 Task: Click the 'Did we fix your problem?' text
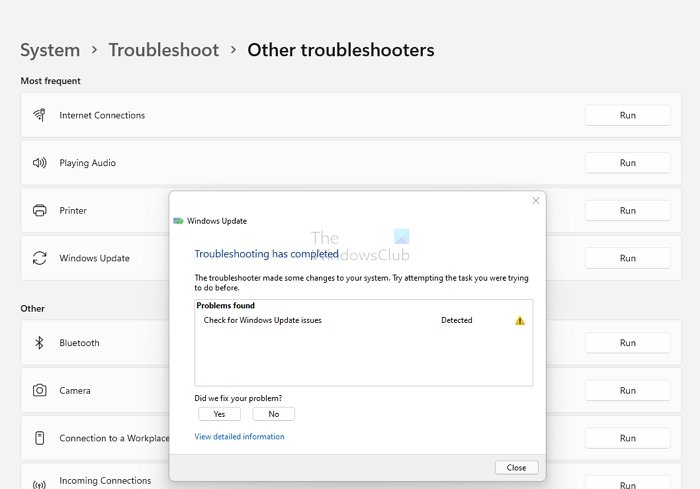click(x=238, y=398)
